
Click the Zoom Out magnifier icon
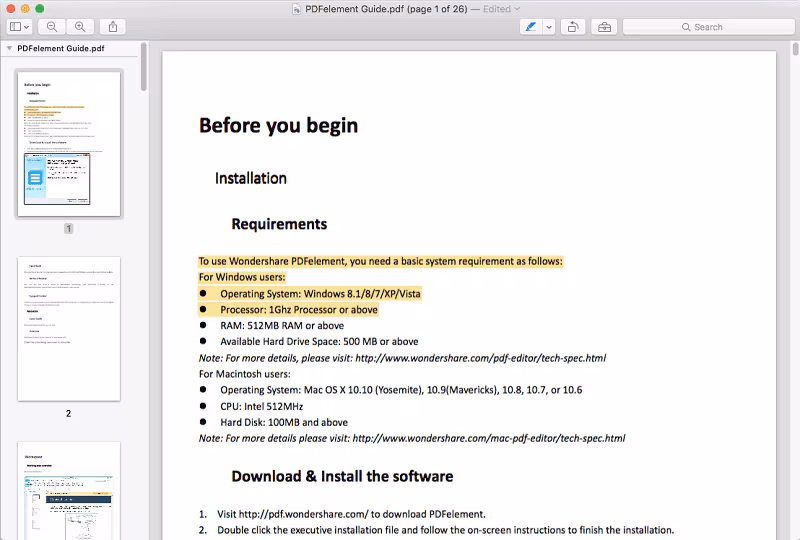coord(52,27)
